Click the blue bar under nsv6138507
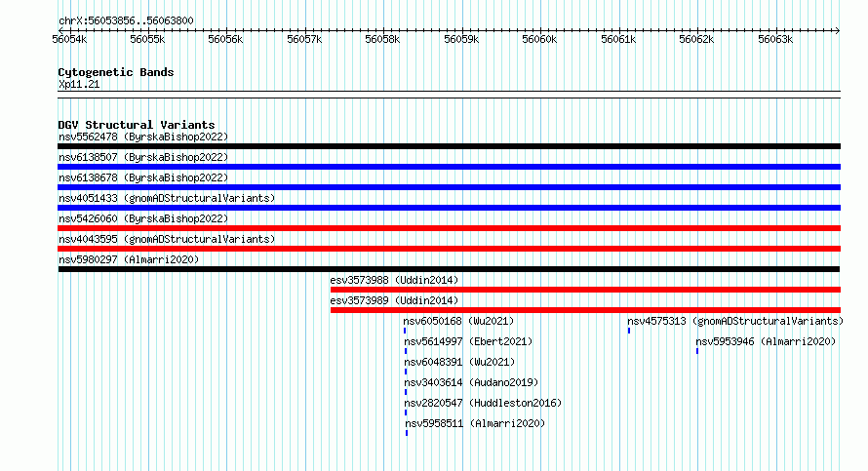The width and height of the screenshot is (868, 471). (x=449, y=167)
